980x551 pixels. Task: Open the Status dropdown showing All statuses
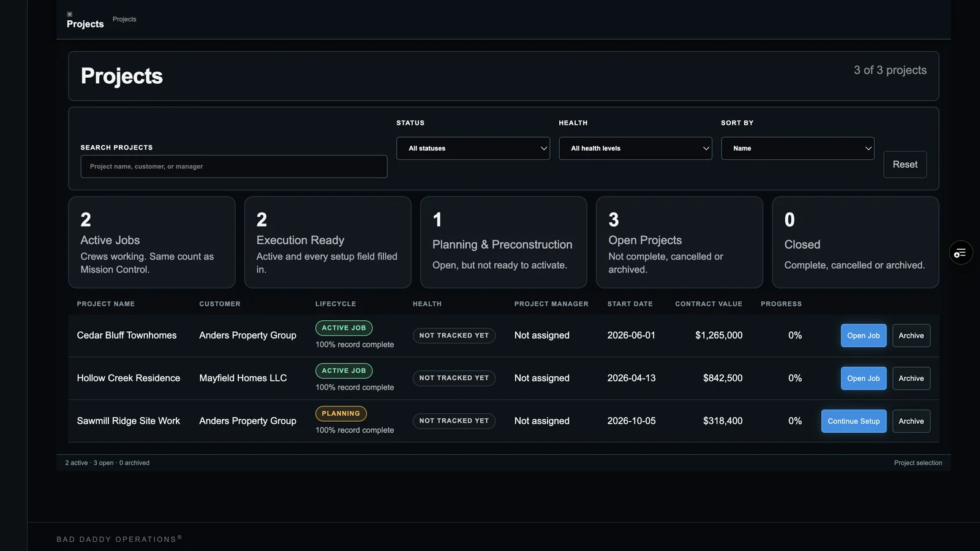(x=473, y=148)
